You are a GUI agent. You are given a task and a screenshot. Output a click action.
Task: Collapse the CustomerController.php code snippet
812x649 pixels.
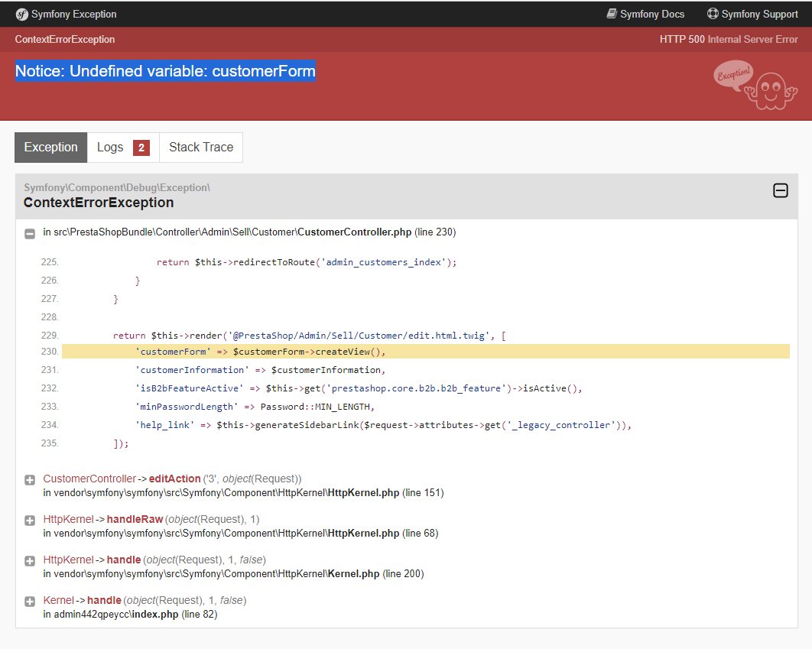(30, 232)
